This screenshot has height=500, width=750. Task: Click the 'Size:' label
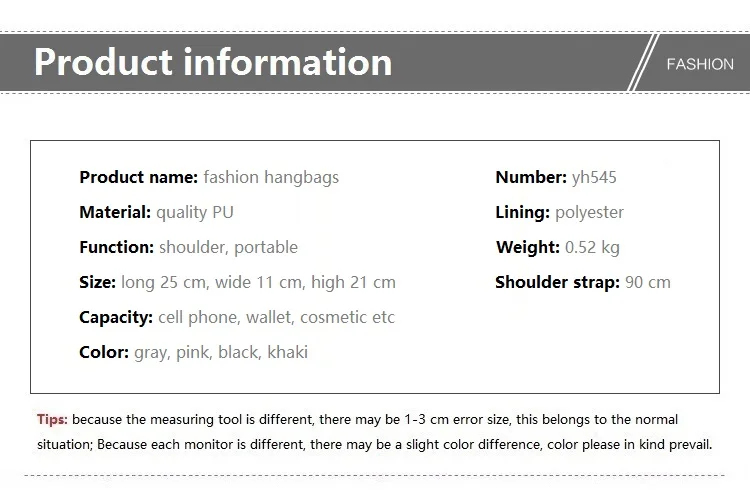click(x=98, y=282)
